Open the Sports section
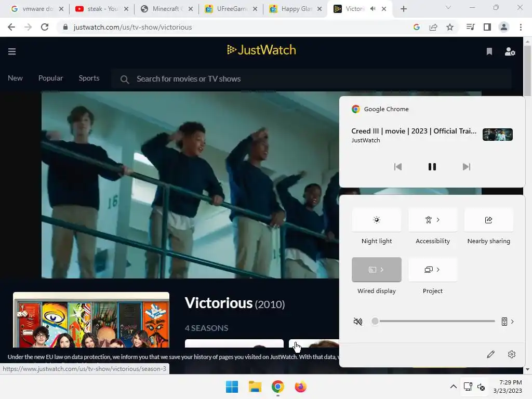 coord(89,78)
